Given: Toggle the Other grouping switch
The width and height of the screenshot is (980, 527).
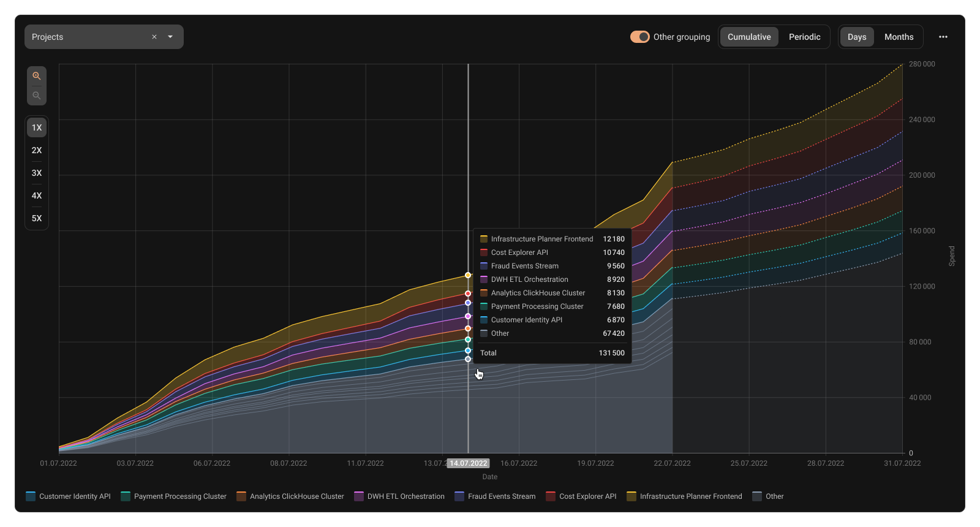Looking at the screenshot, I should coord(640,37).
